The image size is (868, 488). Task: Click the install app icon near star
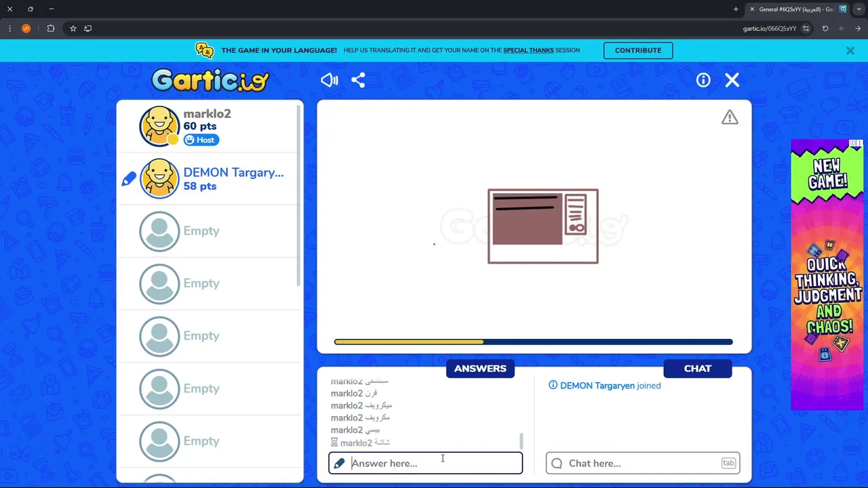pos(87,28)
